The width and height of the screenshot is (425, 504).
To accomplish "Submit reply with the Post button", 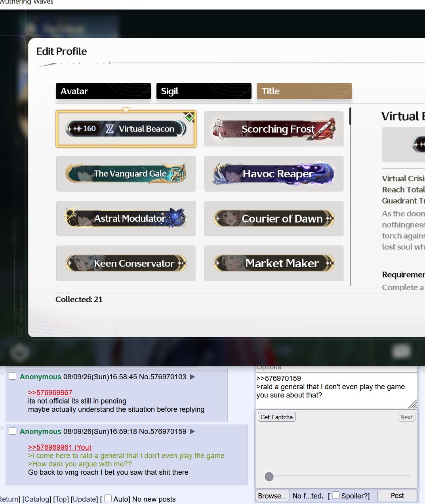I will (x=397, y=496).
